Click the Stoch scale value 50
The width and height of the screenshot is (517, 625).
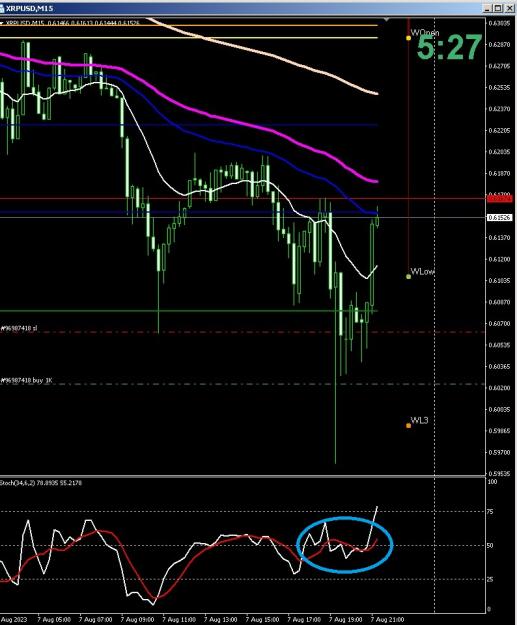click(x=491, y=545)
